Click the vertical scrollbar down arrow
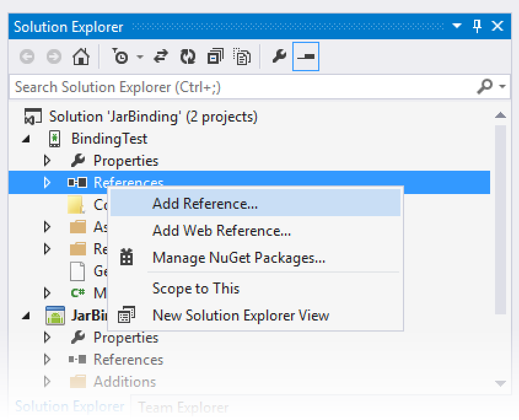The image size is (519, 420). (501, 384)
